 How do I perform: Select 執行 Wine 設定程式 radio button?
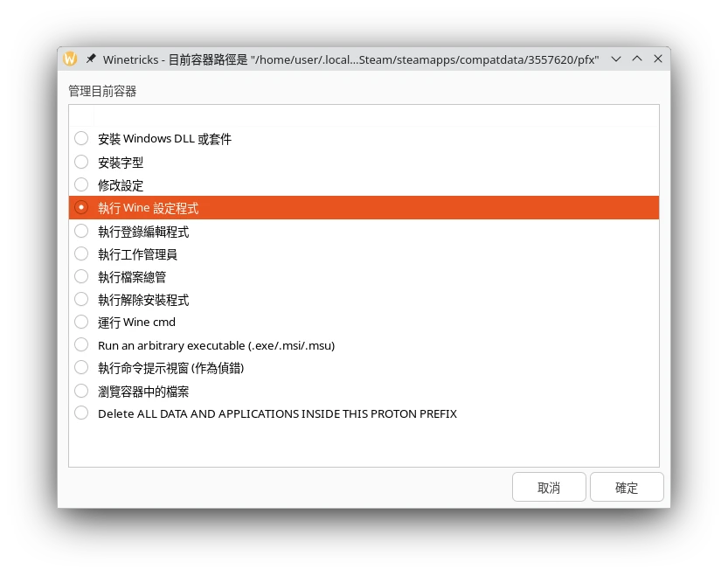(81, 208)
